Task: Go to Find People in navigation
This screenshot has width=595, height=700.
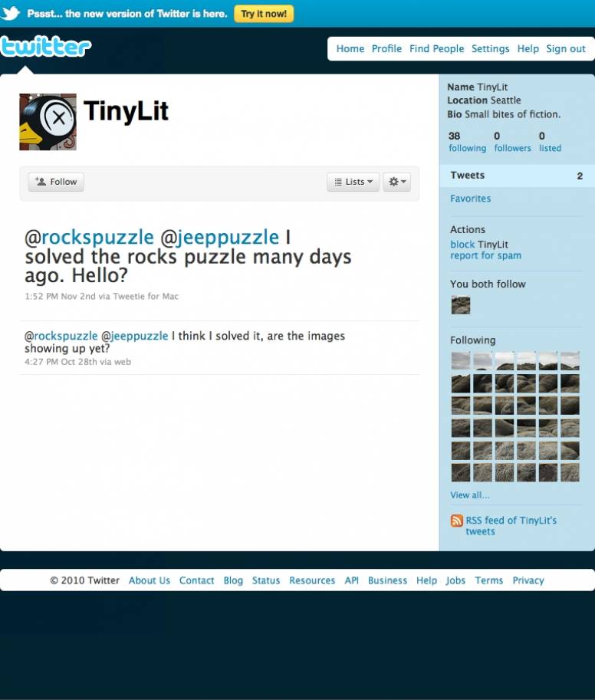Action: click(436, 48)
